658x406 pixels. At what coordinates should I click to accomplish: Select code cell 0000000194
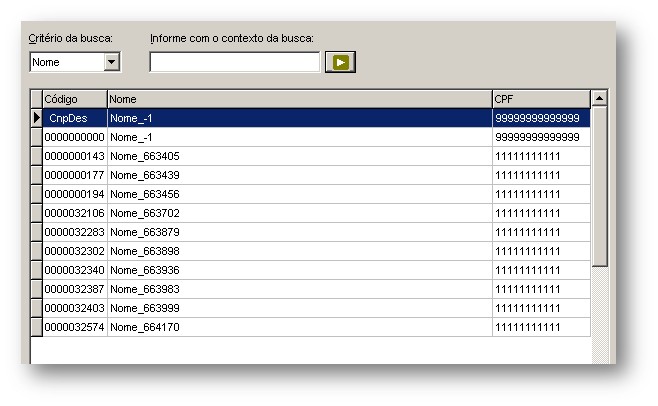tap(75, 194)
